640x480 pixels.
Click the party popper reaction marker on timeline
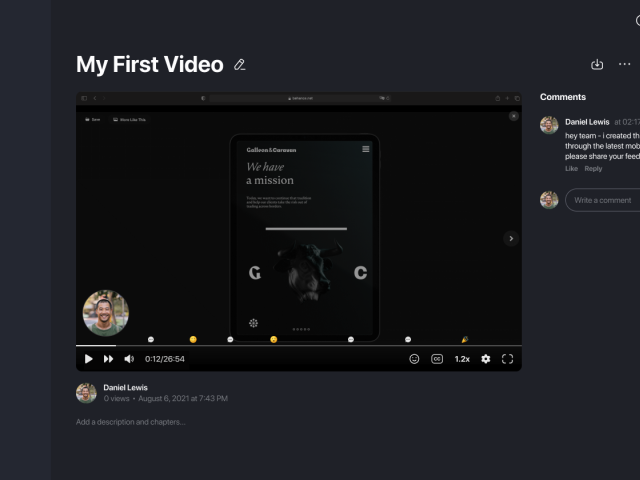(x=464, y=339)
